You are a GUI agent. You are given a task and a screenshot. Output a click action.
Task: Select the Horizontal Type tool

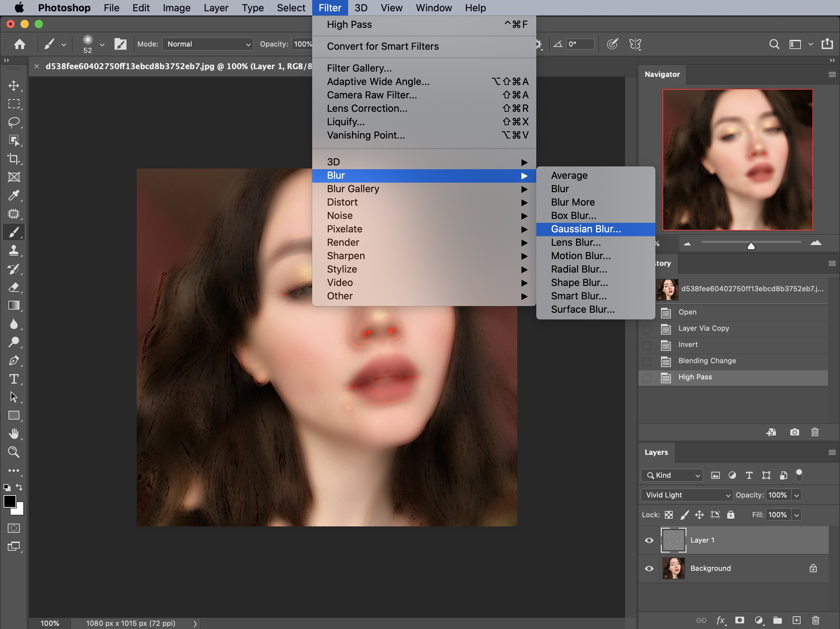(x=14, y=379)
